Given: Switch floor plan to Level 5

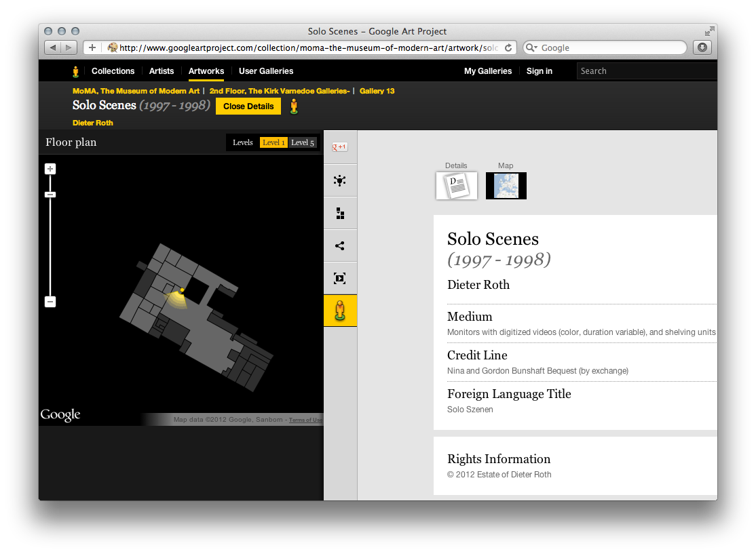Looking at the screenshot, I should 303,142.
